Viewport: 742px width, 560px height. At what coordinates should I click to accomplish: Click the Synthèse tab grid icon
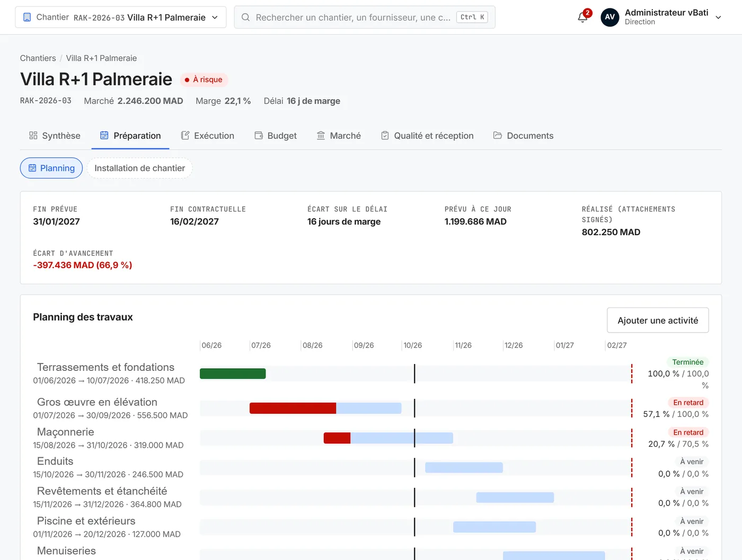pyautogui.click(x=33, y=136)
